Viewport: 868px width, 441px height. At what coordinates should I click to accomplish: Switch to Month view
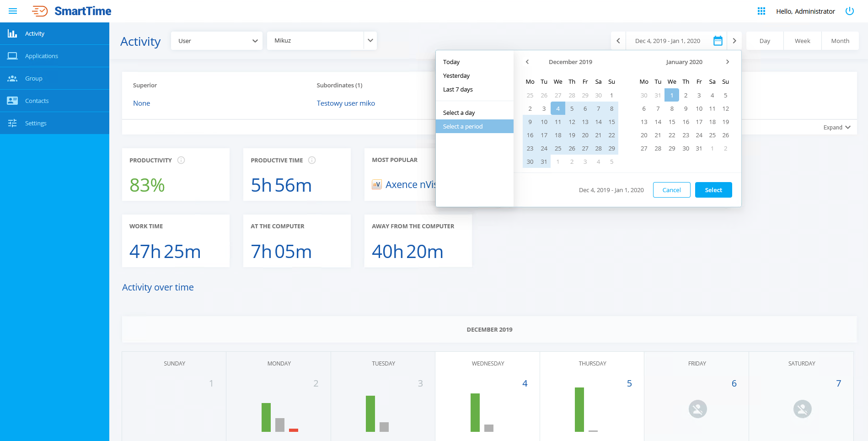pyautogui.click(x=840, y=41)
